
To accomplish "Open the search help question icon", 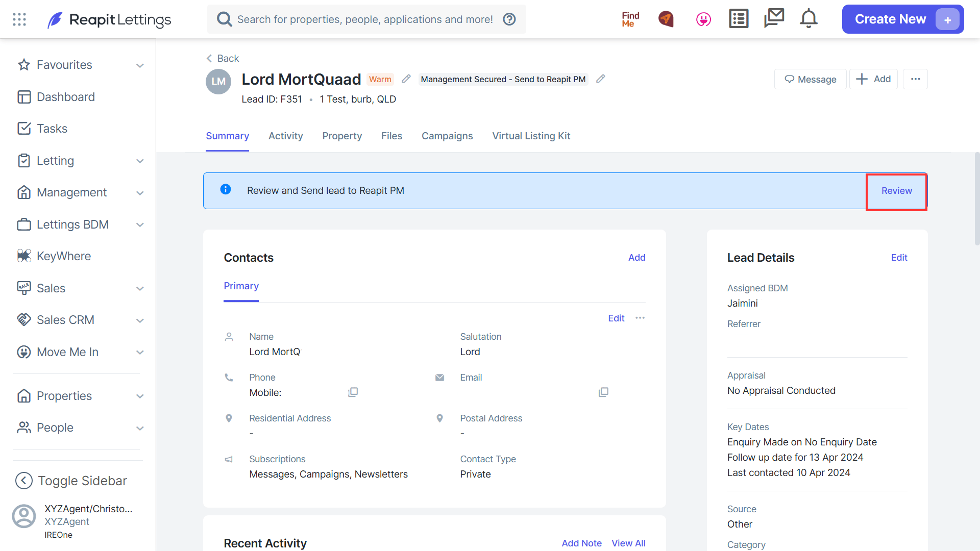I will (x=509, y=19).
